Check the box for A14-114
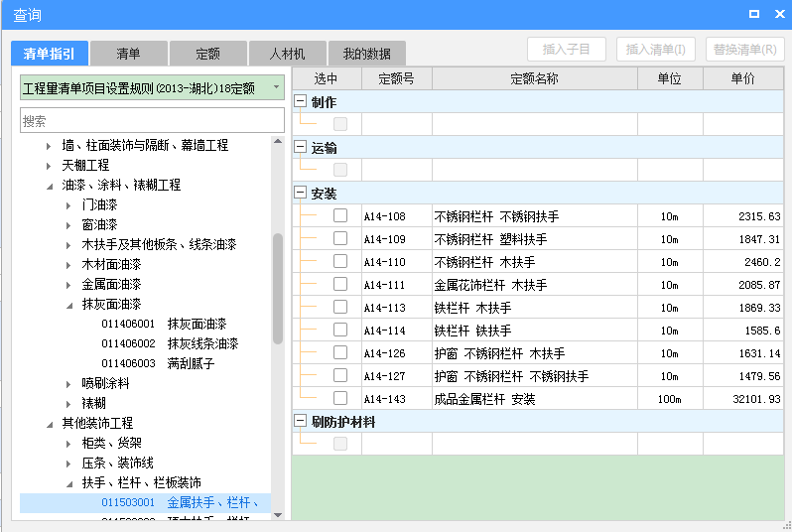The width and height of the screenshot is (792, 532). [x=340, y=330]
